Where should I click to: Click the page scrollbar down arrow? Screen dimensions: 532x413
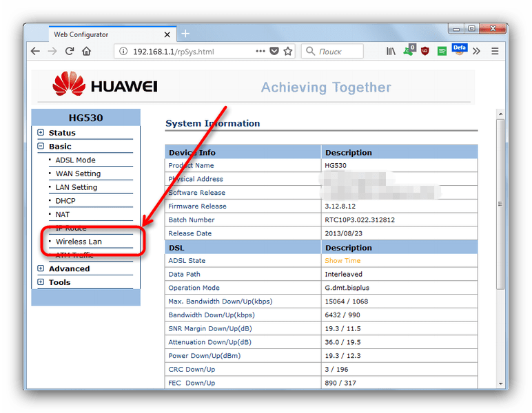500,383
